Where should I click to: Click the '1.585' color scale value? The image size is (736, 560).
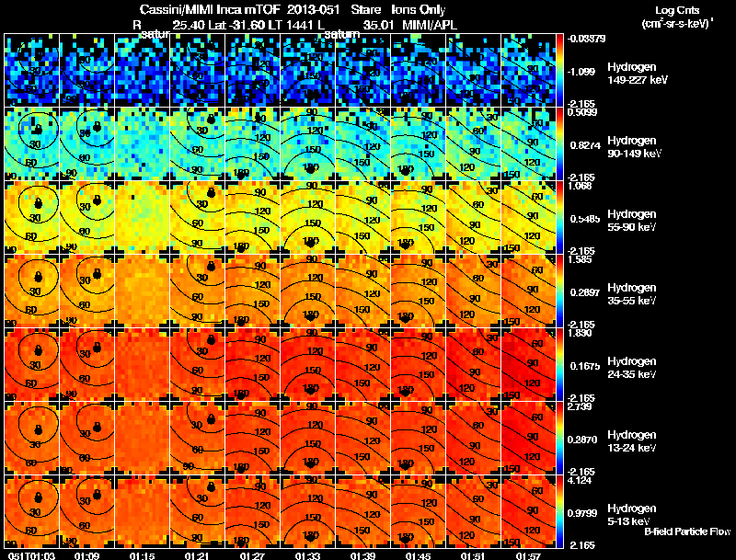click(x=580, y=259)
